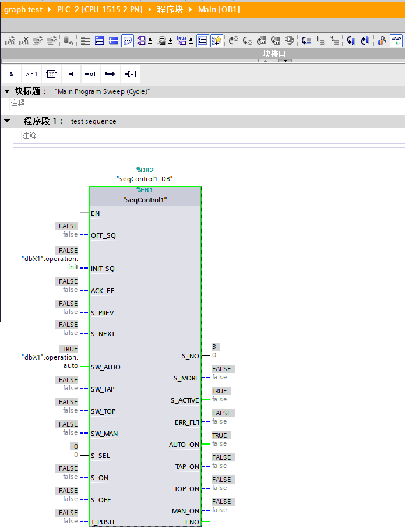The height and width of the screenshot is (532, 405).
Task: Open dropdown next to absolute/symbolic operands icon
Action: [150, 41]
